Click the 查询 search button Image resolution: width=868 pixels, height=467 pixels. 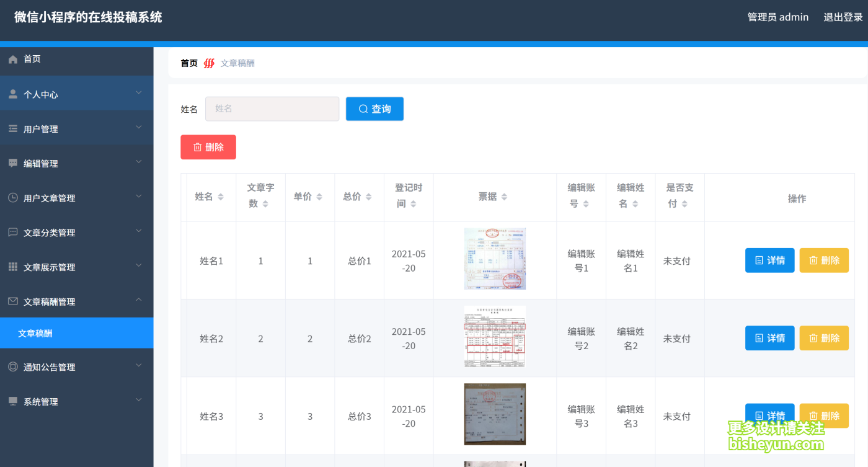coord(374,109)
